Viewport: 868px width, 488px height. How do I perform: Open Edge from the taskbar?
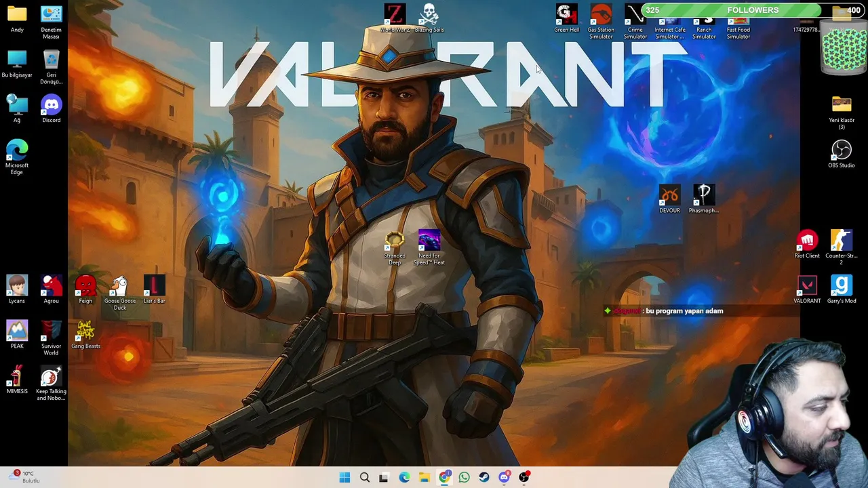tap(404, 477)
